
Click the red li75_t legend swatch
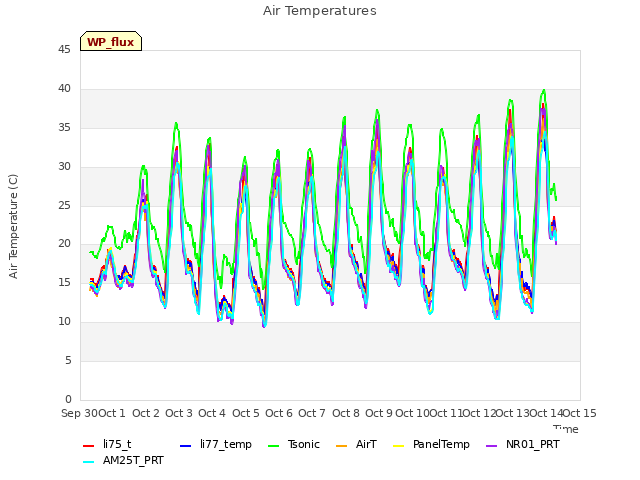[x=89, y=446]
